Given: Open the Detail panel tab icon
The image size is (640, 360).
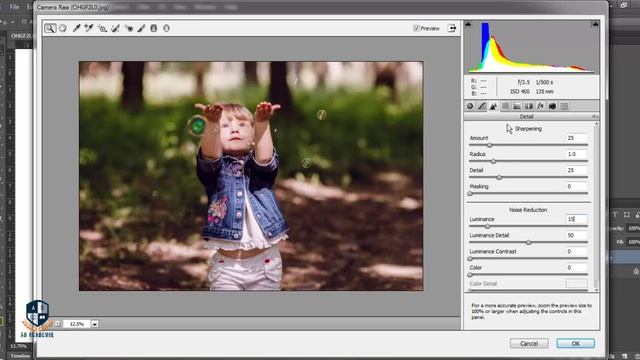Looking at the screenshot, I should coord(493,106).
